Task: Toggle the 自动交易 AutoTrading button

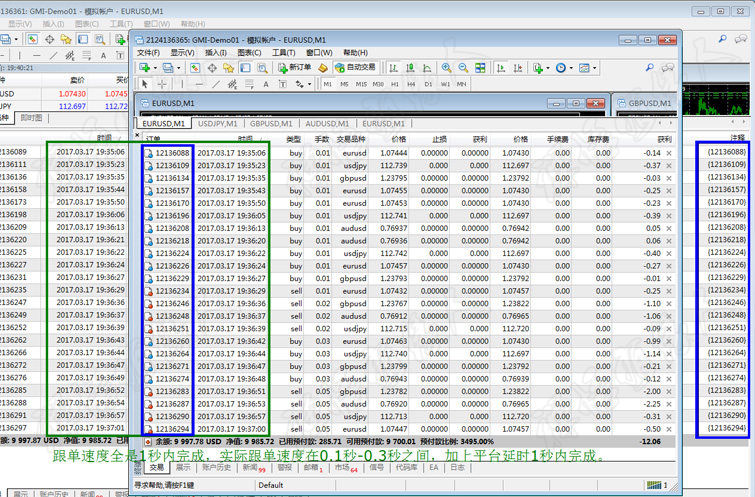Action: point(356,67)
